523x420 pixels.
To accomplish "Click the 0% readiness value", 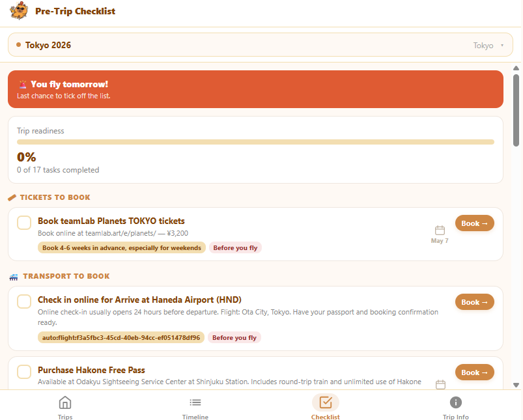I will coord(26,157).
